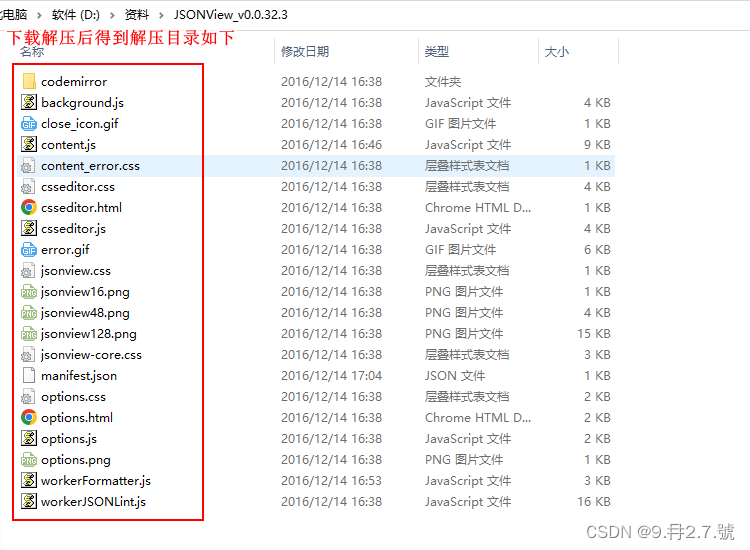
Task: Click the csseditor.css file icon
Action: click(29, 187)
